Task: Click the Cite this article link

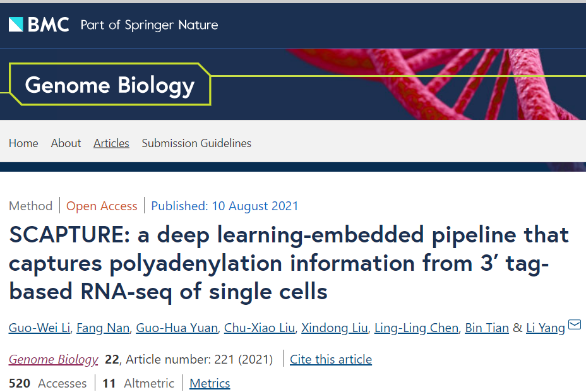Action: 331,360
